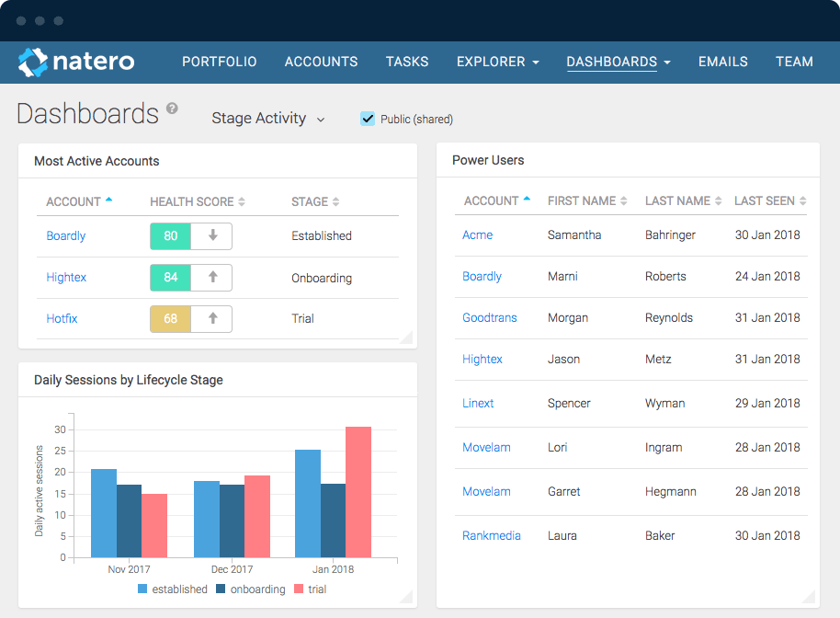Click the green 84 health score badge
This screenshot has width=840, height=618.
coord(170,277)
